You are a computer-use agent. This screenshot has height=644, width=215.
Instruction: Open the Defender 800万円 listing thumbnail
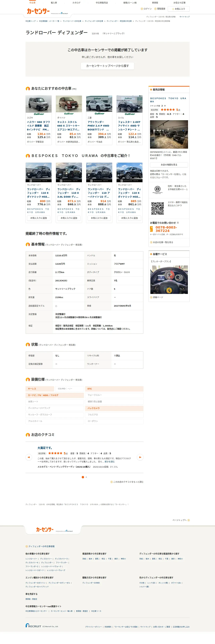(39, 172)
